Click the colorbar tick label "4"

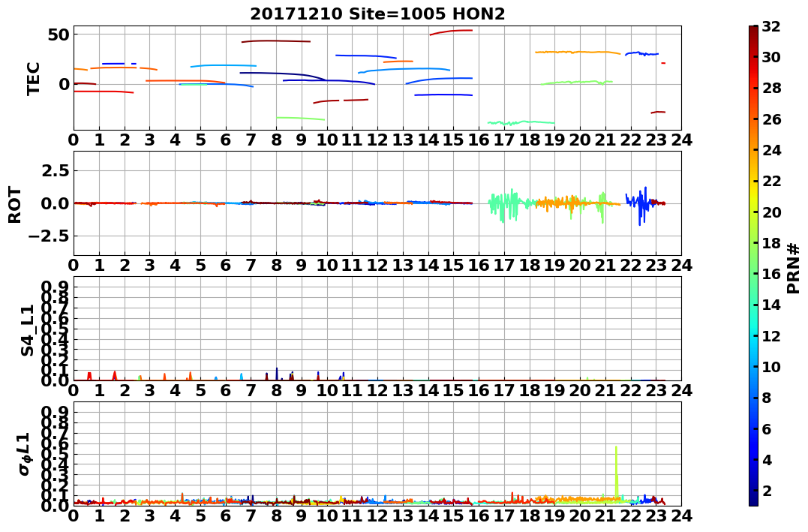[767, 459]
